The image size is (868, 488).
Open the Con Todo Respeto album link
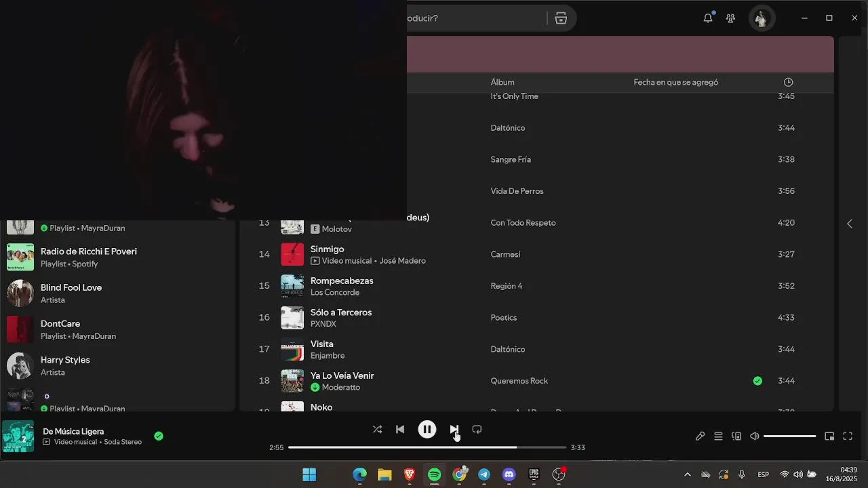tap(524, 223)
